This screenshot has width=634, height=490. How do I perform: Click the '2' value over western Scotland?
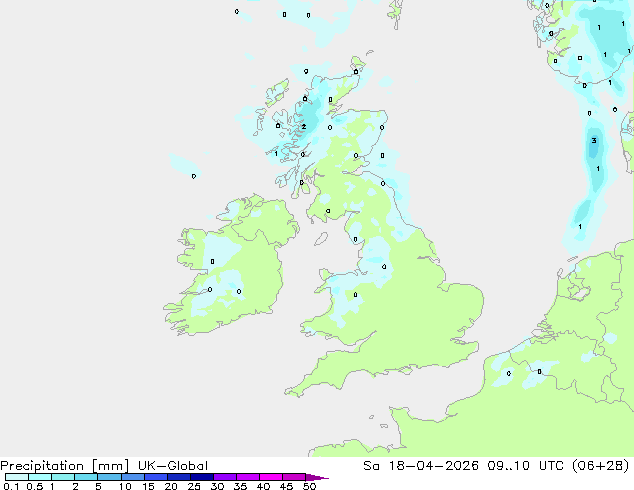pyautogui.click(x=304, y=127)
